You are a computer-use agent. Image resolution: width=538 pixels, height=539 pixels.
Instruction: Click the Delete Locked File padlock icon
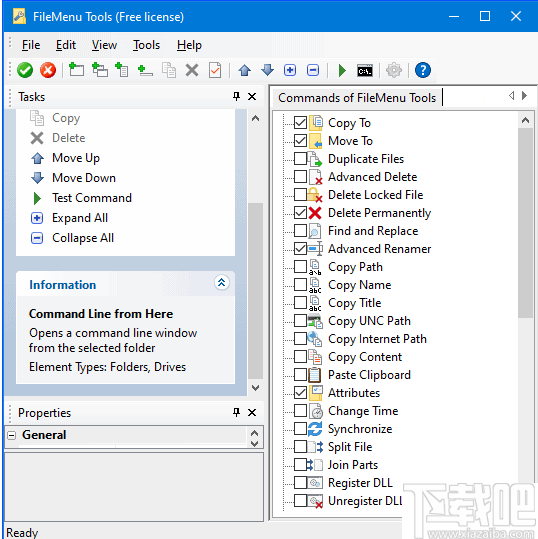(315, 195)
